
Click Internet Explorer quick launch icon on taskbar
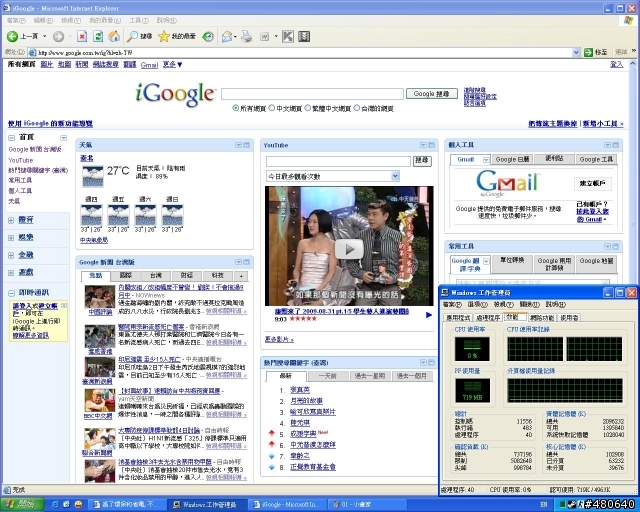(x=55, y=505)
